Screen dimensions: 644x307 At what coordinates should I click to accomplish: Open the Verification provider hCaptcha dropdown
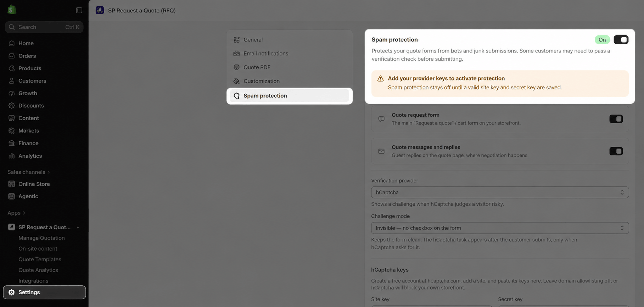pos(500,192)
